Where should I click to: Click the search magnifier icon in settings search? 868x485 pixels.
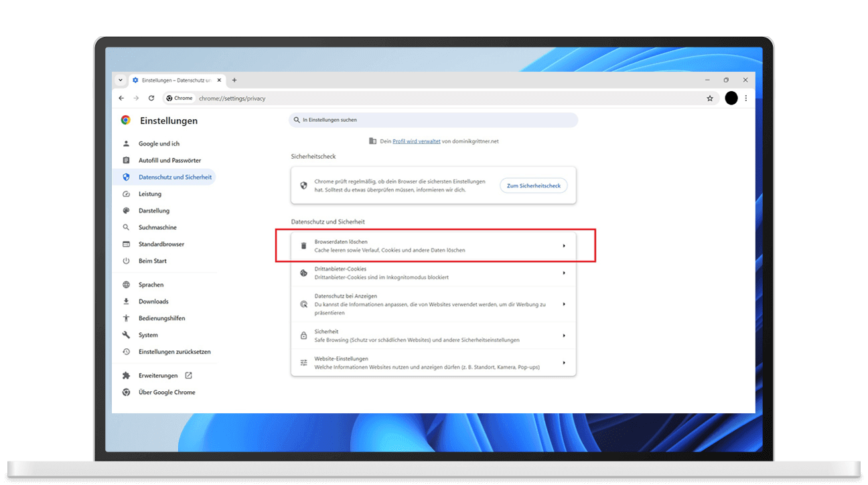pyautogui.click(x=297, y=120)
